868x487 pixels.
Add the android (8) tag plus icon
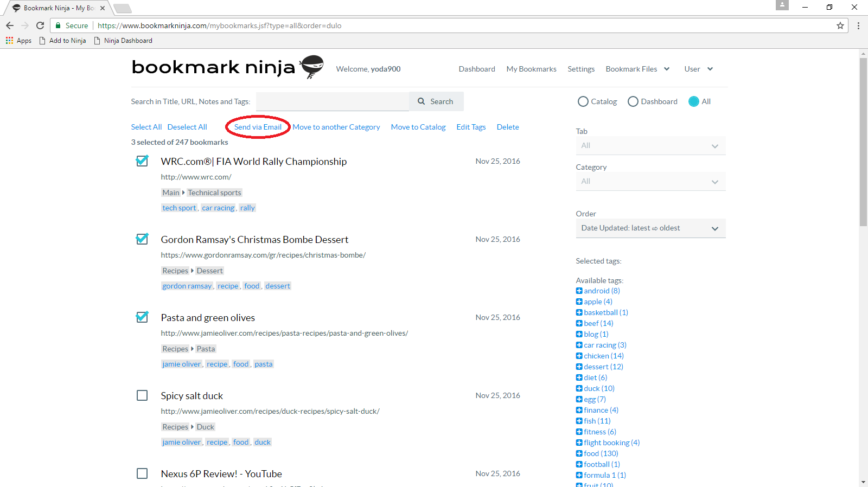coord(579,291)
